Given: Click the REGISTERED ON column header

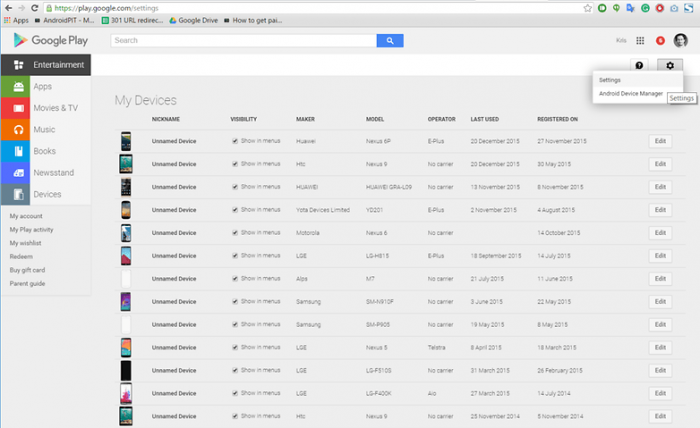Looking at the screenshot, I should (557, 119).
